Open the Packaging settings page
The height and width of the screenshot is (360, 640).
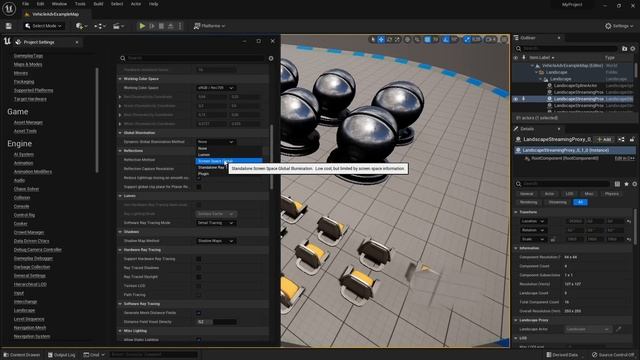pyautogui.click(x=24, y=82)
